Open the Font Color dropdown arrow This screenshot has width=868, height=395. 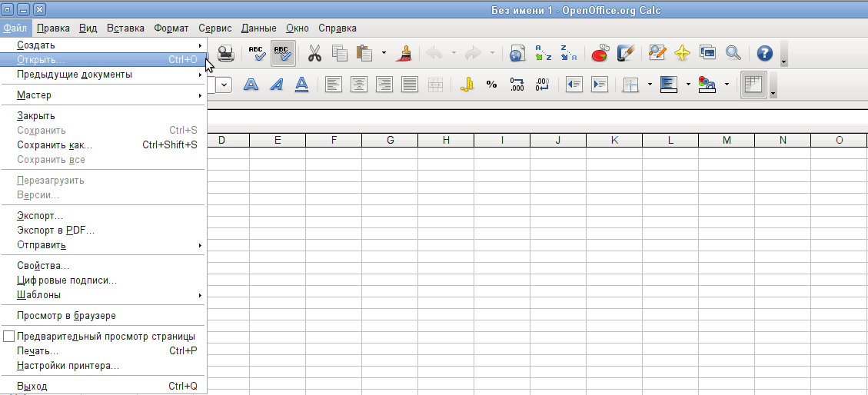727,85
